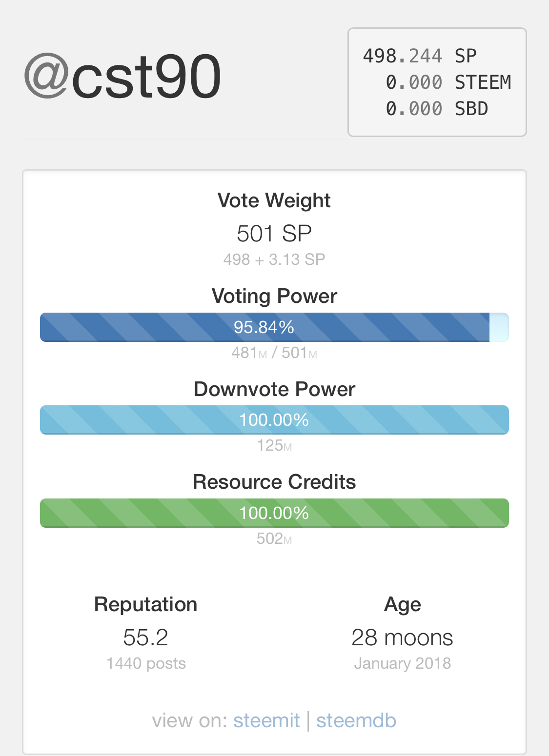Click the 498 + 3.13 SP breakdown text
The height and width of the screenshot is (756, 549).
(x=274, y=259)
